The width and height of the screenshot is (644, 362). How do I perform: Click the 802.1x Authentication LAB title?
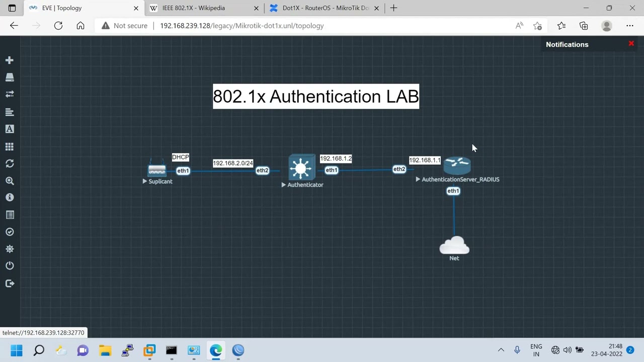(316, 96)
